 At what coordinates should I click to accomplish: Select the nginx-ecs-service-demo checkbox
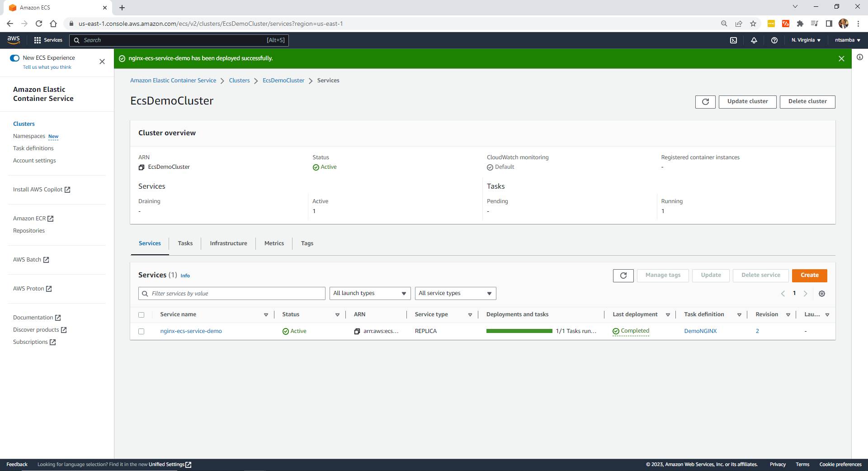coord(142,331)
